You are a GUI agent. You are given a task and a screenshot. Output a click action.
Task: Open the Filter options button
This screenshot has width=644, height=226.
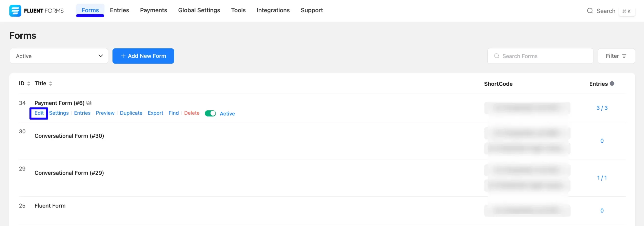(616, 56)
